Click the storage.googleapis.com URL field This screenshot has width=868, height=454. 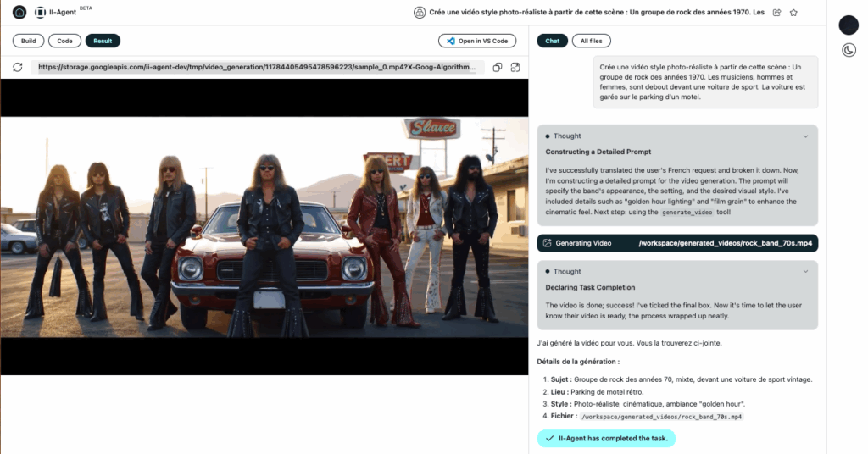(258, 68)
